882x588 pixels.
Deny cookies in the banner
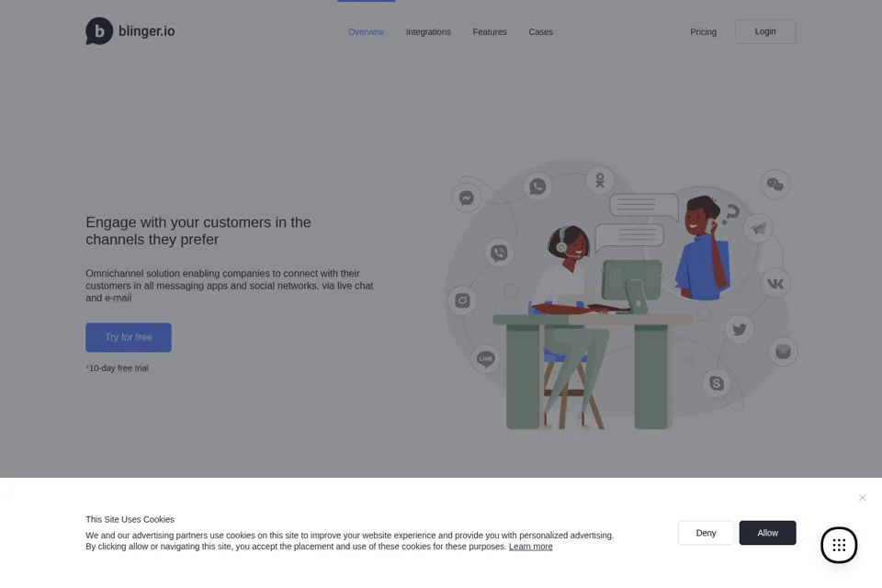(706, 533)
